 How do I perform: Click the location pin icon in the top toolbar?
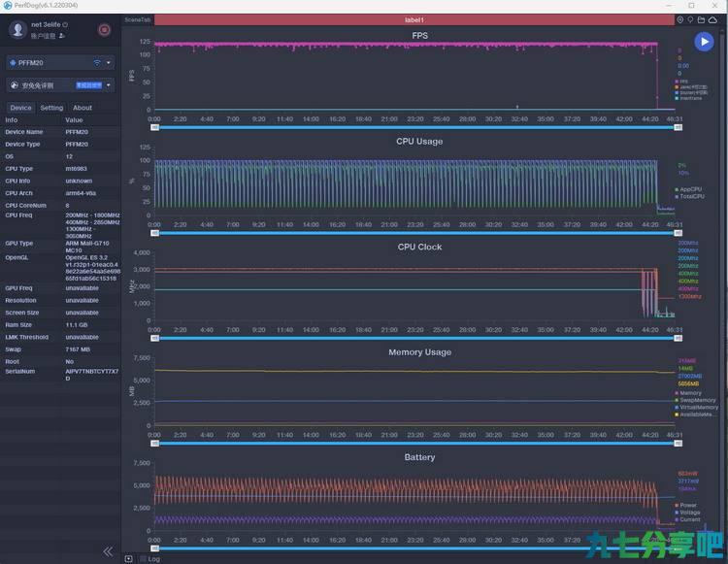679,20
